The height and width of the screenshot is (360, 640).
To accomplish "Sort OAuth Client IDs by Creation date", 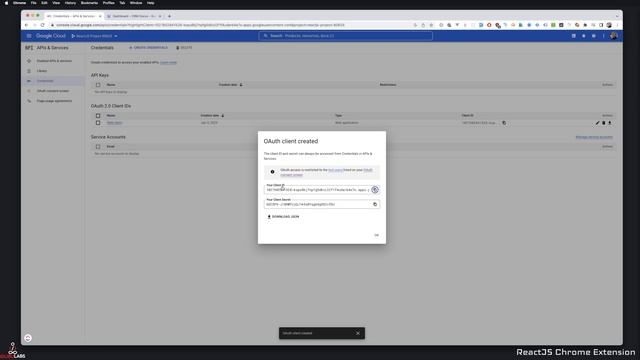I will coord(212,116).
